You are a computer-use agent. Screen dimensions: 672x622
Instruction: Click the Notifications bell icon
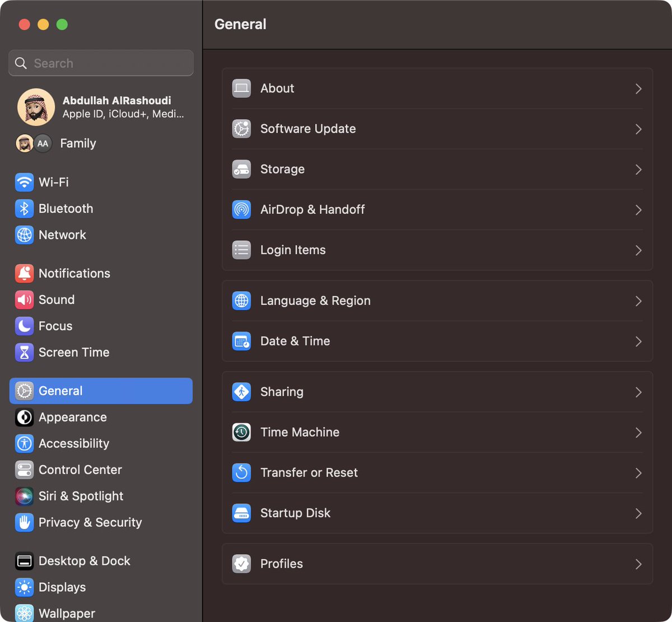coord(24,273)
